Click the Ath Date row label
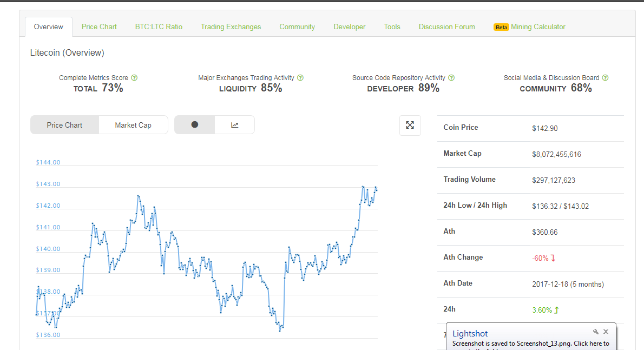644x350 pixels. (x=458, y=283)
